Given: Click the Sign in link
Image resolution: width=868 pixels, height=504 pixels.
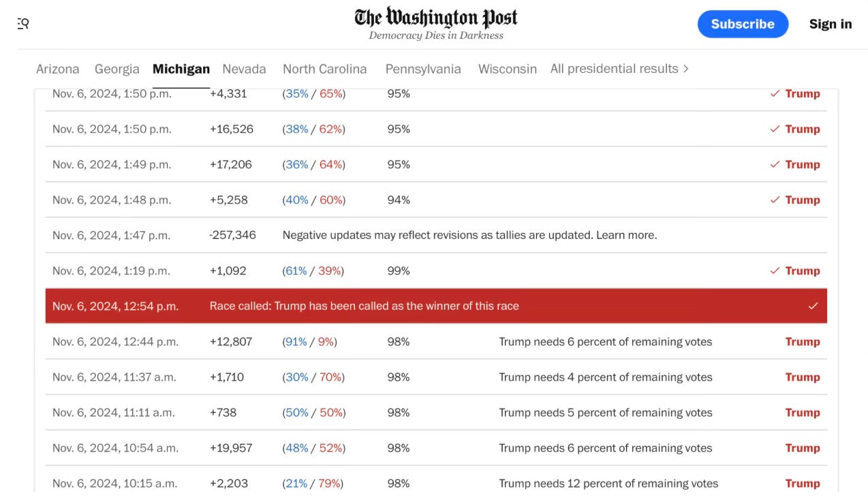Looking at the screenshot, I should [x=831, y=24].
